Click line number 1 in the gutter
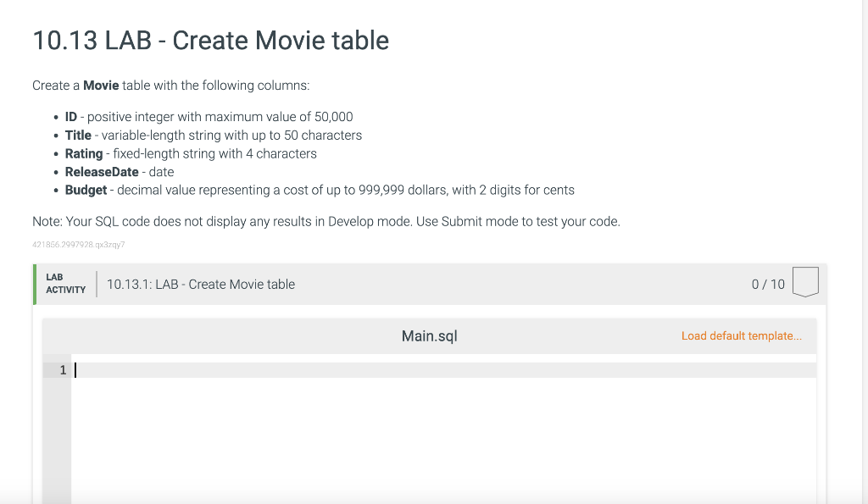 [62, 370]
